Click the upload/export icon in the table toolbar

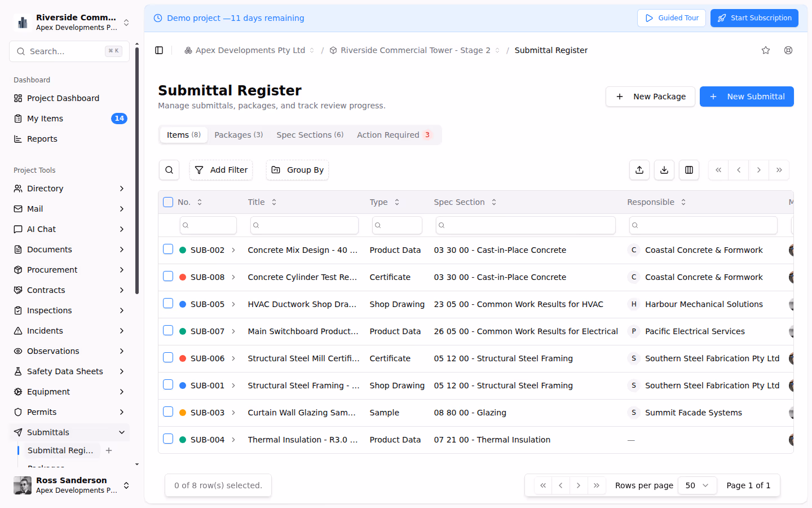coord(639,170)
